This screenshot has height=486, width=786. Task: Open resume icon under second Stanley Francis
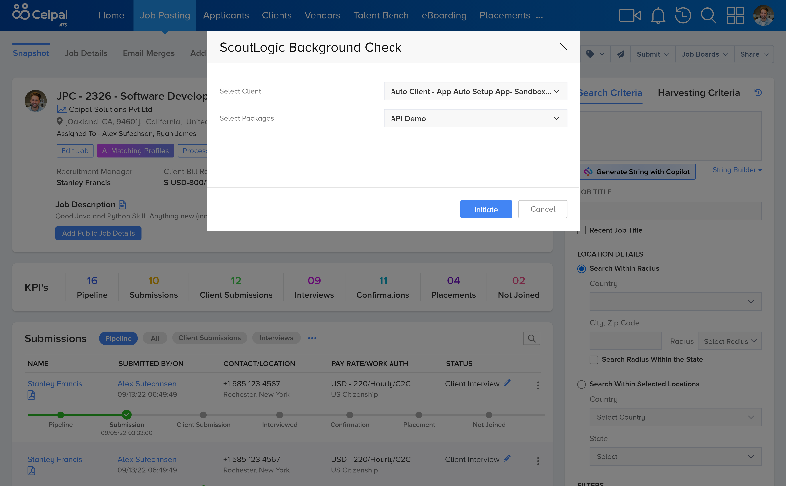(31, 470)
